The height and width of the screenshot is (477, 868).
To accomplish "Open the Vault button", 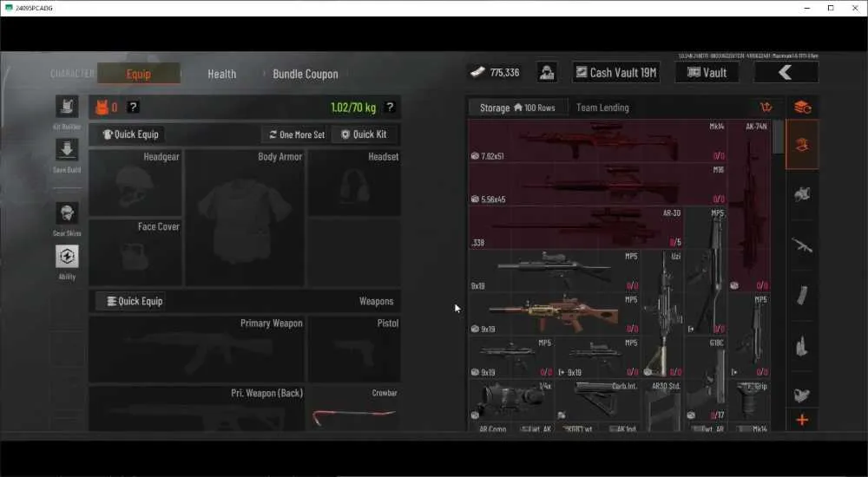I will 707,73.
